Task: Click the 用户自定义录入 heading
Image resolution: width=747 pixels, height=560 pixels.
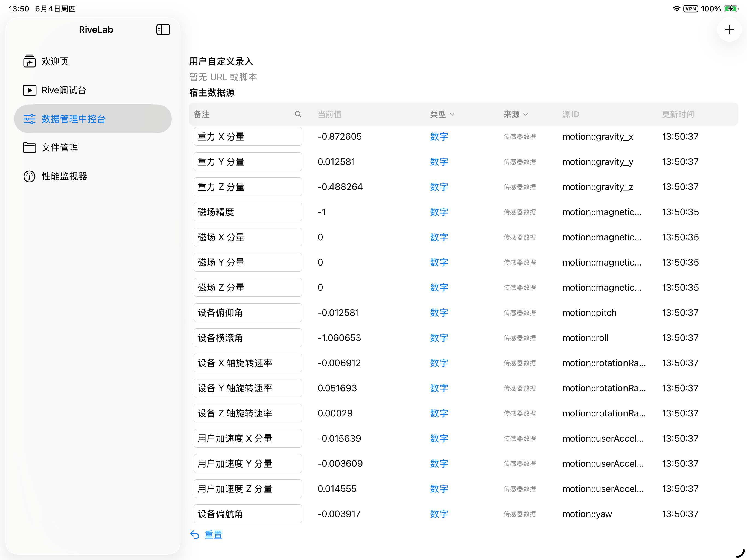Action: [221, 62]
